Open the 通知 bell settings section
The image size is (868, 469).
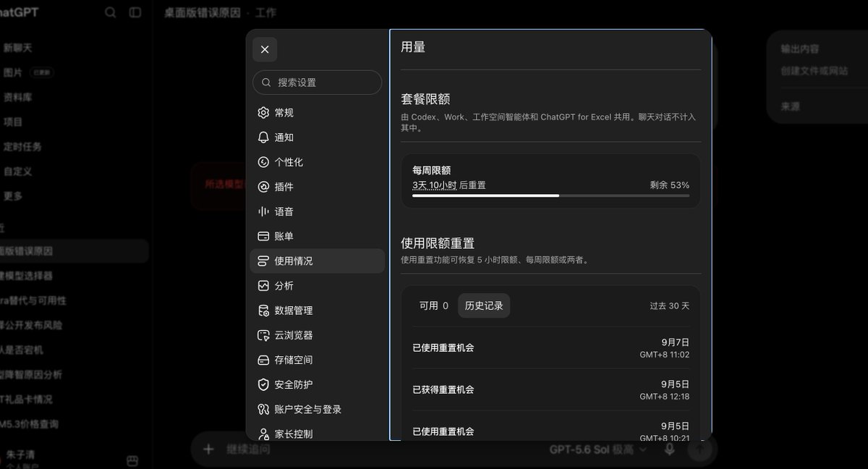pos(317,138)
